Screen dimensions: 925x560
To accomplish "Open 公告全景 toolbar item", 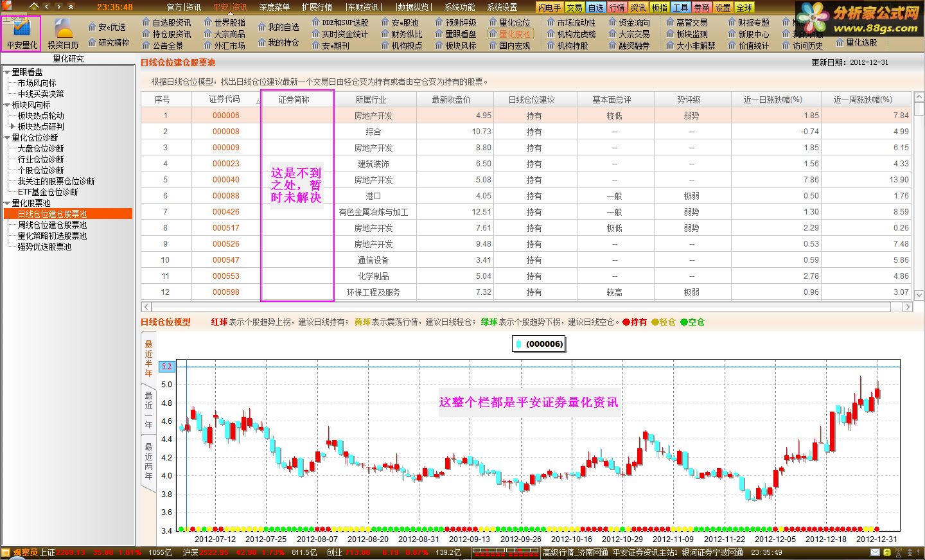I will point(163,46).
